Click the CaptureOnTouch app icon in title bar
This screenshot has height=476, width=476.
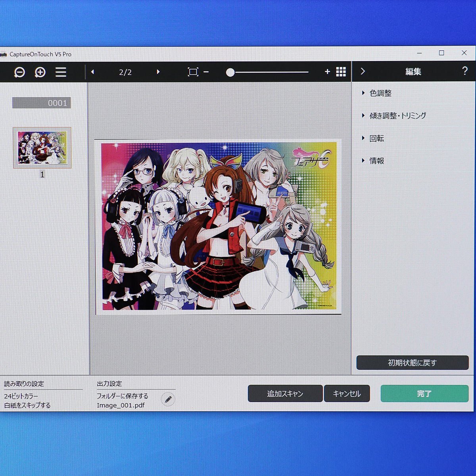(x=4, y=54)
